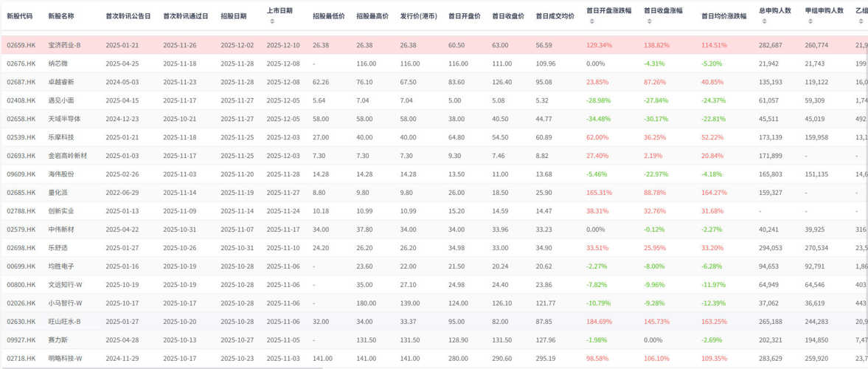This screenshot has height=369, width=868.
Task: Click 量化派 opening change 165.31%
Action: [599, 193]
